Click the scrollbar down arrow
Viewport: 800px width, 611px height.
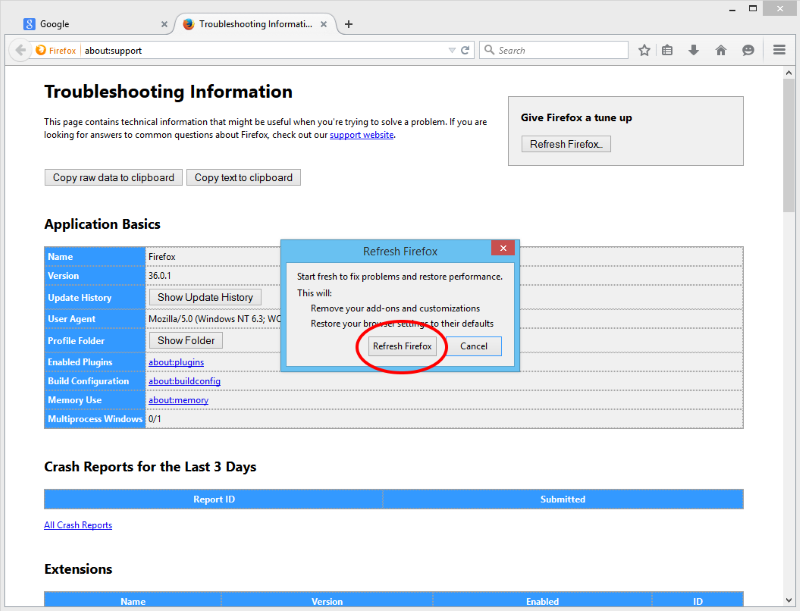(x=789, y=600)
